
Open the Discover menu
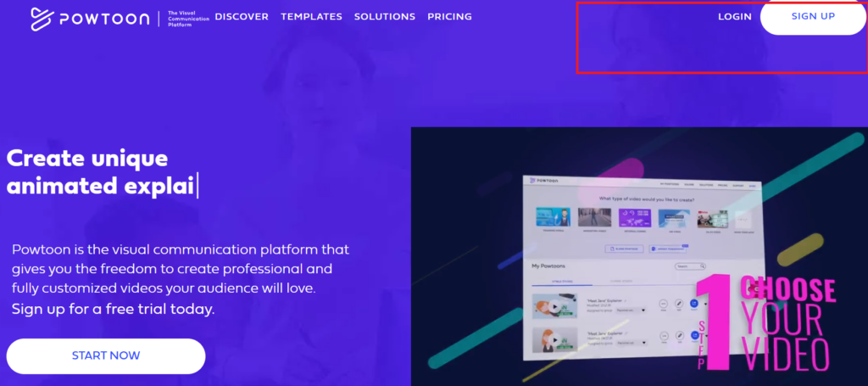click(x=242, y=17)
